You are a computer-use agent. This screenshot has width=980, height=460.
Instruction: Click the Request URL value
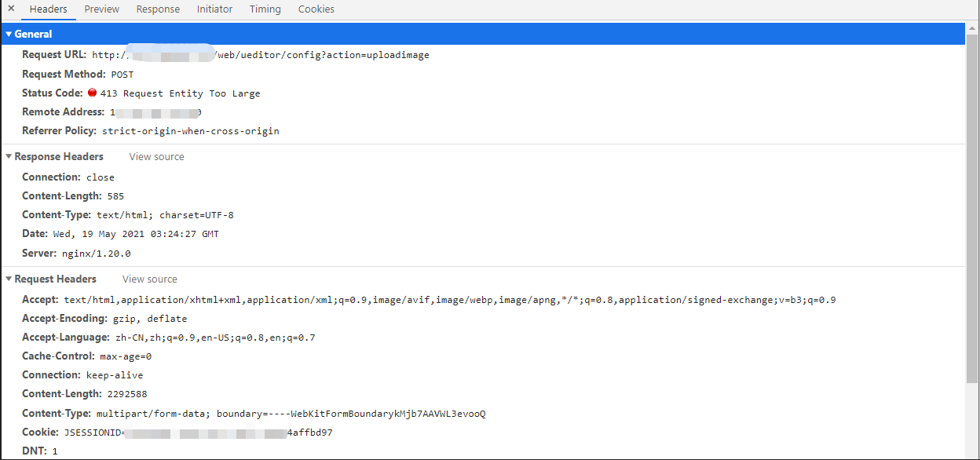pos(261,55)
